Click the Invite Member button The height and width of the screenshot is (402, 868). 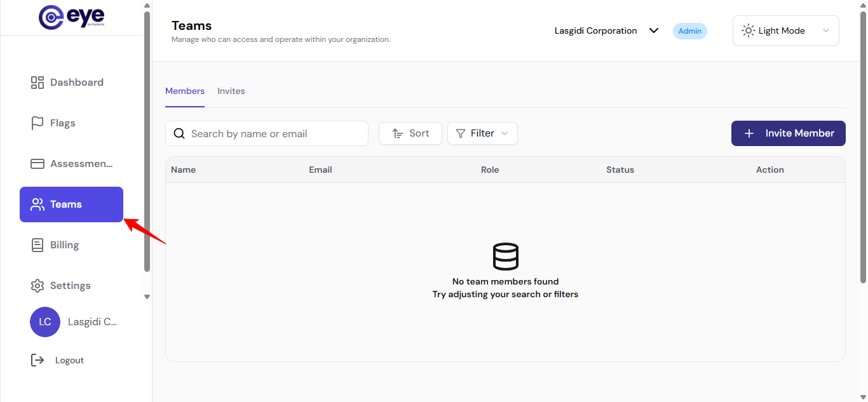(789, 133)
